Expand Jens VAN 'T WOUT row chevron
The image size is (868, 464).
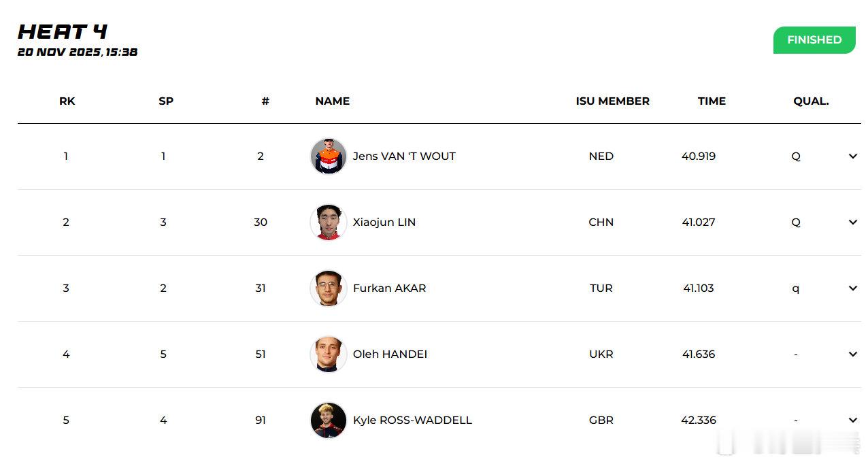click(852, 156)
